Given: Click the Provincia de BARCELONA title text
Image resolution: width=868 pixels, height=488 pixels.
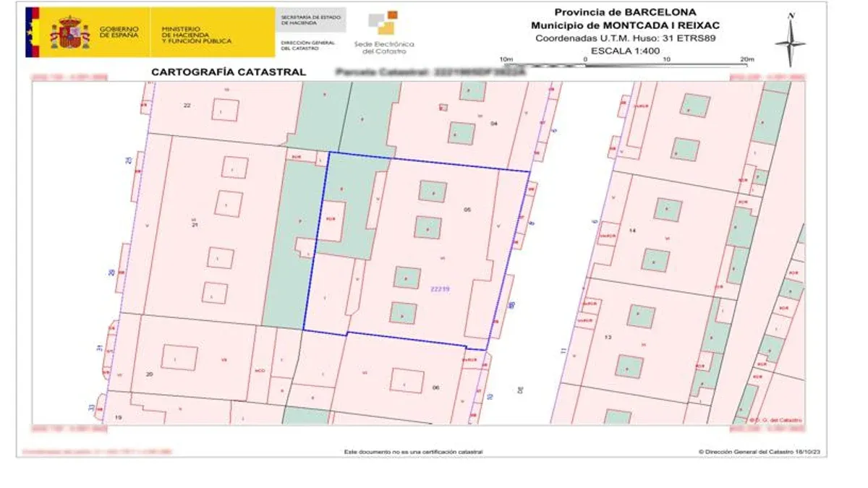Looking at the screenshot, I should tap(625, 12).
